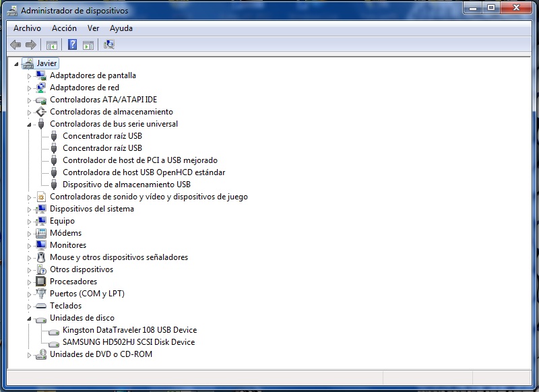Maximize the Administrador de dispositivos window
Screen dimensions: 539x392
pyautogui.click(x=491, y=7)
